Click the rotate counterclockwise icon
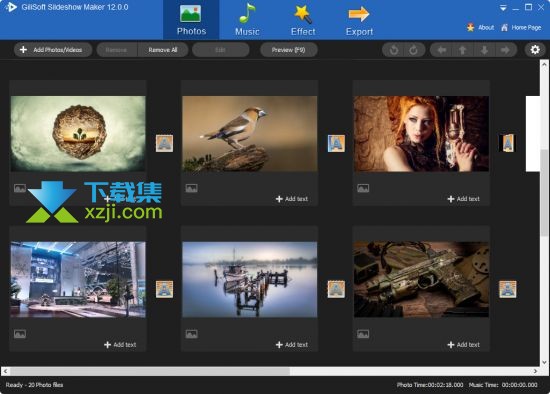 [394, 50]
